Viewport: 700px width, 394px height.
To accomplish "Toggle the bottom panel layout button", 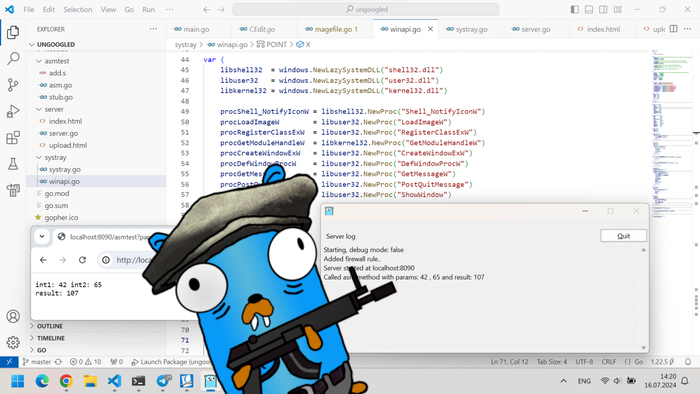I will 589,9.
